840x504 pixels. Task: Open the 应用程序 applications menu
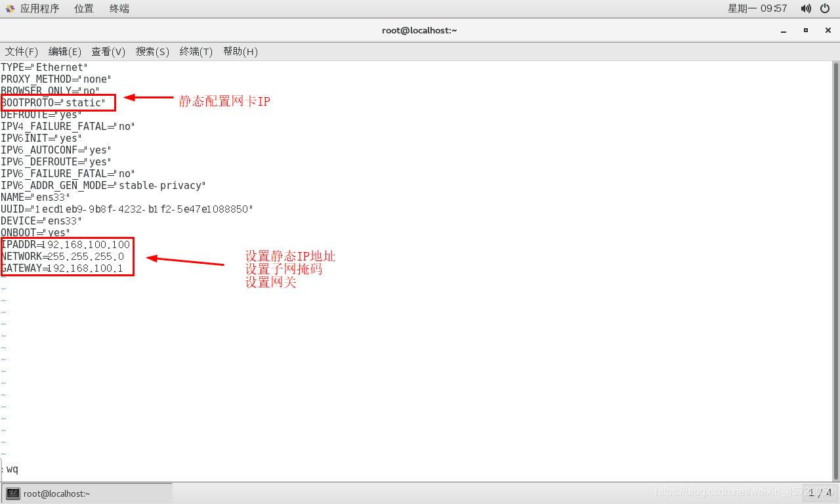(x=39, y=9)
